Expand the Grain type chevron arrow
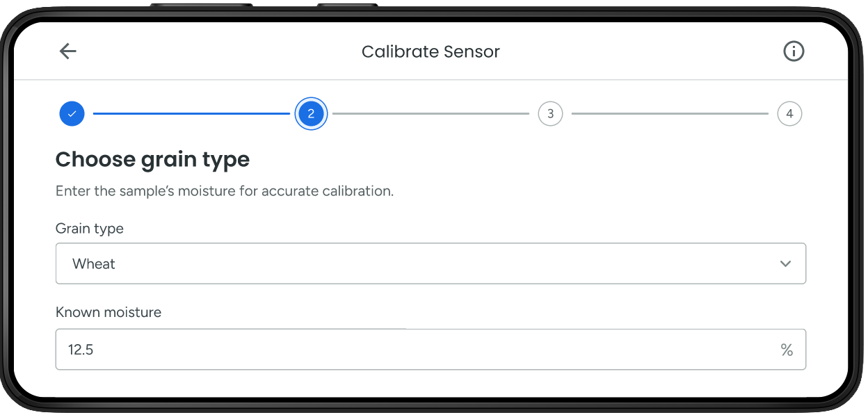This screenshot has width=868, height=415. 786,263
